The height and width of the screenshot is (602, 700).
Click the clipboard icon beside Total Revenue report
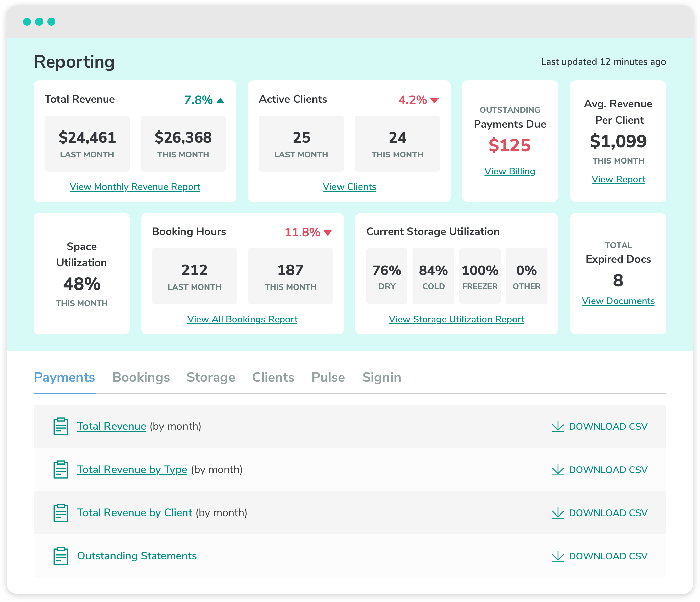[61, 426]
